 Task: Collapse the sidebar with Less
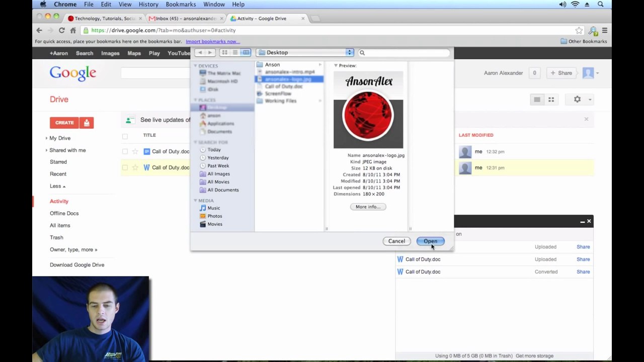point(57,186)
